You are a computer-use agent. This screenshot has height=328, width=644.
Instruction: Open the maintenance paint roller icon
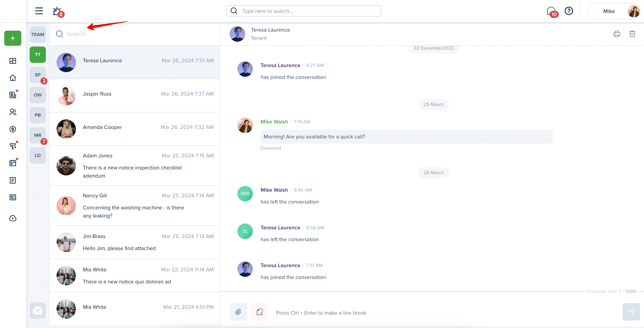13,146
